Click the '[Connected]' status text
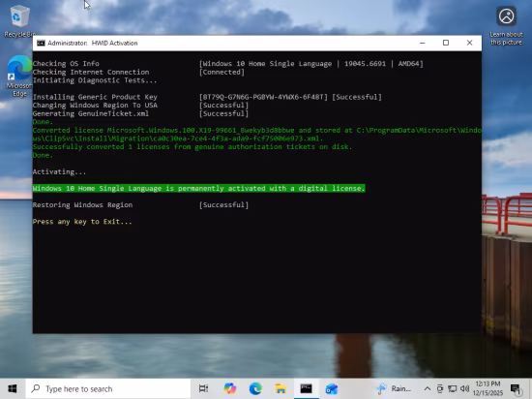532x399 pixels. pyautogui.click(x=222, y=72)
